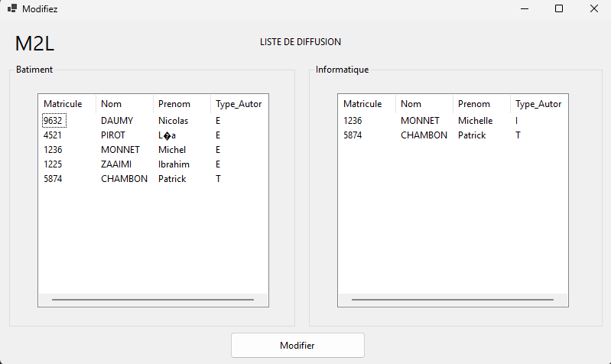Select matricule 5874 in the Batiment list
This screenshot has width=611, height=364.
point(53,179)
